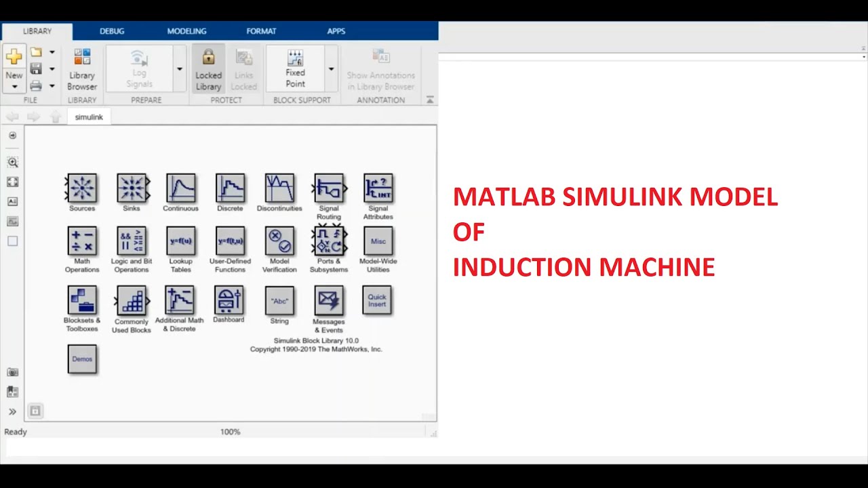This screenshot has width=868, height=488.
Task: Open the Commonly Used Blocks library
Action: (x=132, y=300)
